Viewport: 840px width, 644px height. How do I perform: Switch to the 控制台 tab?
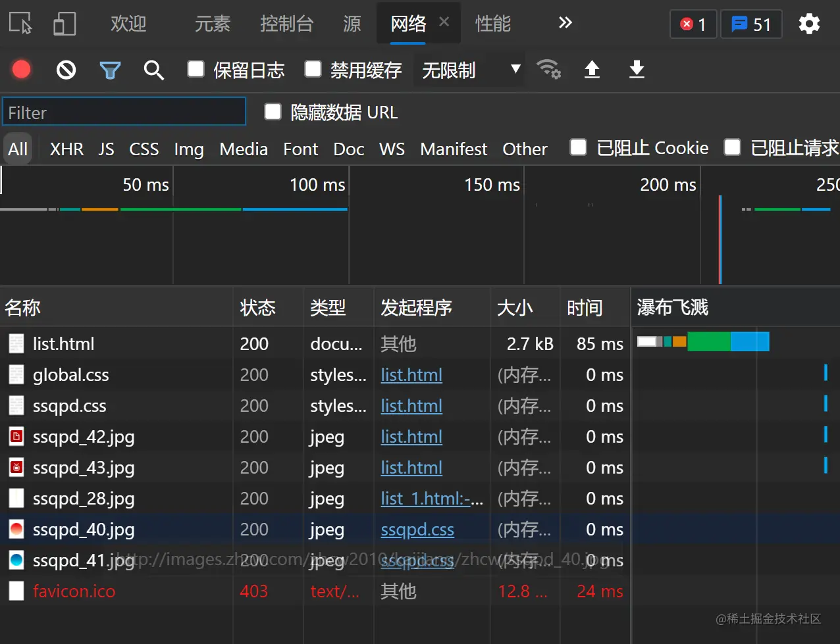coord(286,24)
